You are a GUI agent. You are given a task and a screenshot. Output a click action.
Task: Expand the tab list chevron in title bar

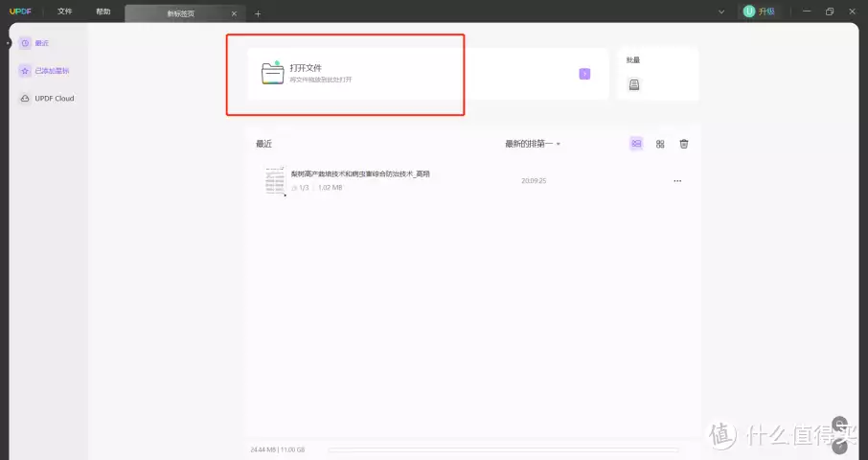(721, 11)
